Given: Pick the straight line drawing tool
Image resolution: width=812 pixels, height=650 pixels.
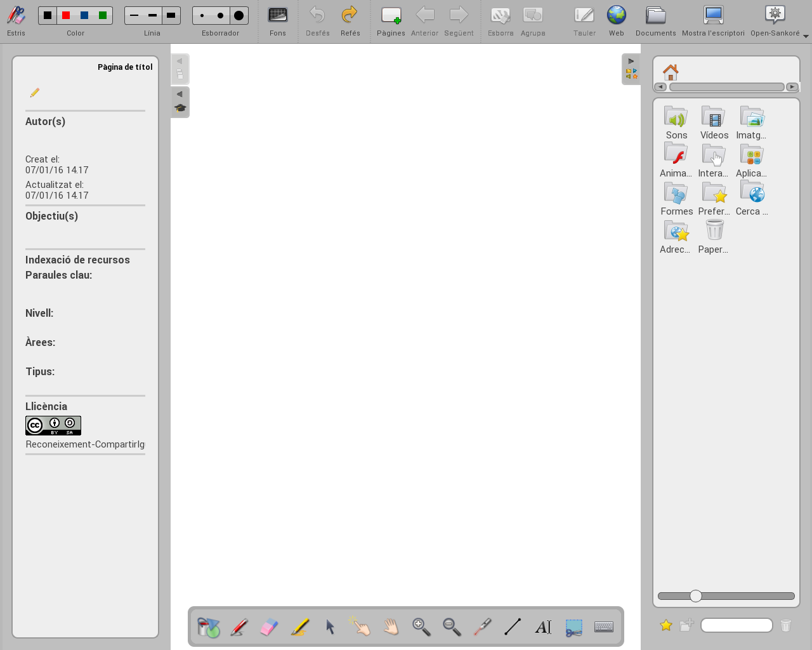Looking at the screenshot, I should coord(513,627).
